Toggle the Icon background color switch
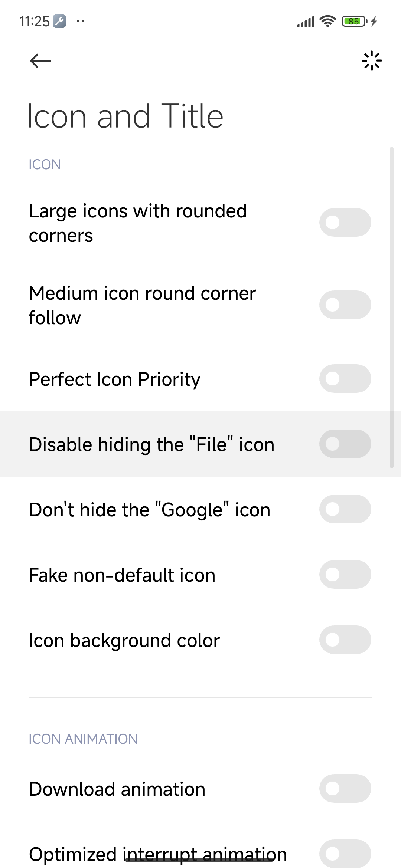The width and height of the screenshot is (401, 868). click(345, 640)
